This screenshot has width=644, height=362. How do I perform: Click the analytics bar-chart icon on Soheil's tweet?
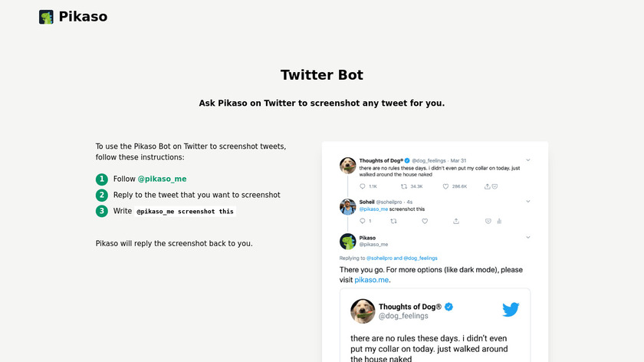click(499, 221)
